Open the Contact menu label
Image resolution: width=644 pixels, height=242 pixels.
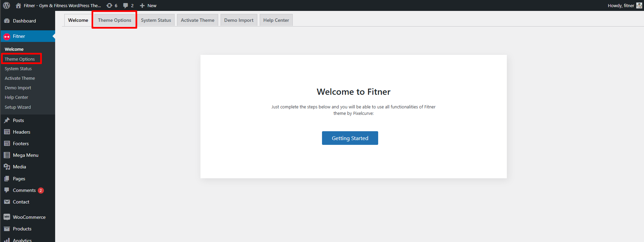21,202
